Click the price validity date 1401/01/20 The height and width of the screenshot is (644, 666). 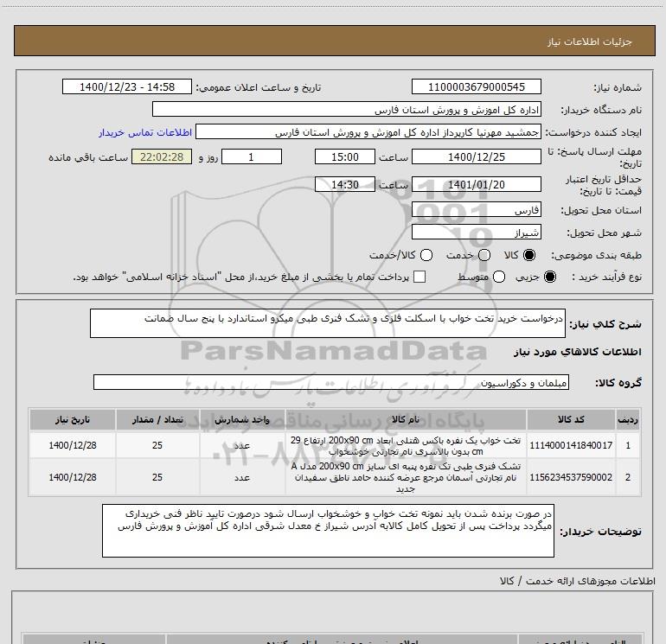(x=476, y=185)
